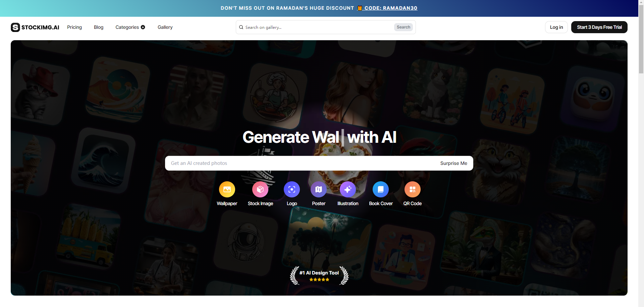The image size is (644, 307).
Task: Expand the Categories dropdown
Action: point(130,27)
